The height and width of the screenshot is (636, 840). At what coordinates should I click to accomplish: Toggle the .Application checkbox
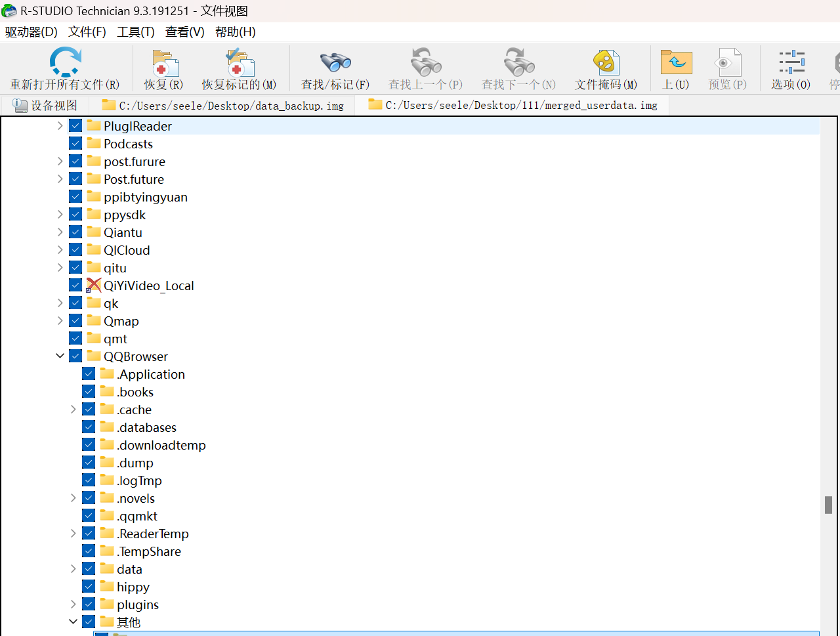89,374
